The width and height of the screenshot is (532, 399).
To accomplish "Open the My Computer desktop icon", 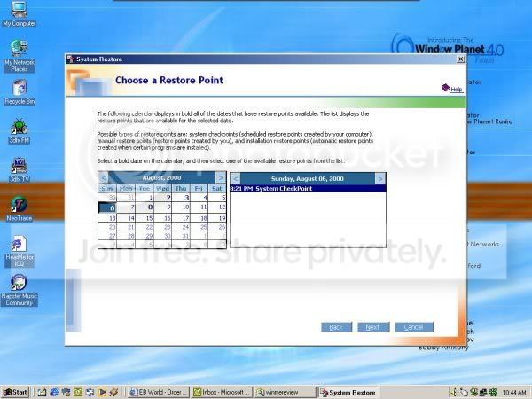I will 19,14.
